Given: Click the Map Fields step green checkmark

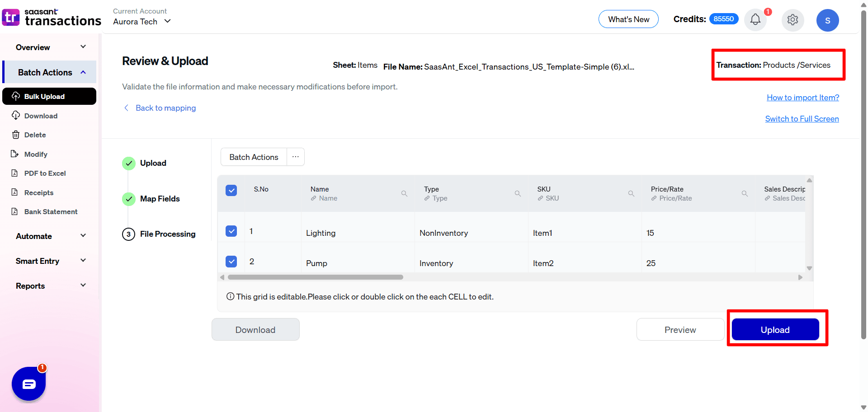Looking at the screenshot, I should coord(129,199).
